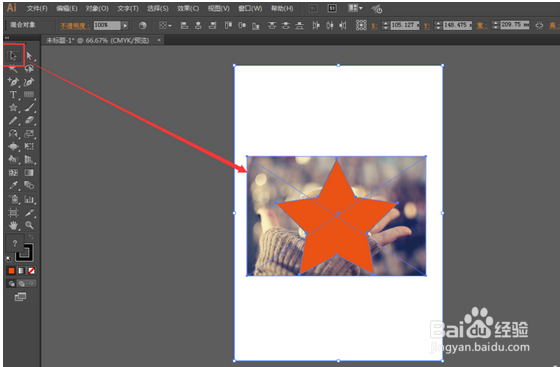
Task: Select the Star shape tool
Action: [13, 107]
